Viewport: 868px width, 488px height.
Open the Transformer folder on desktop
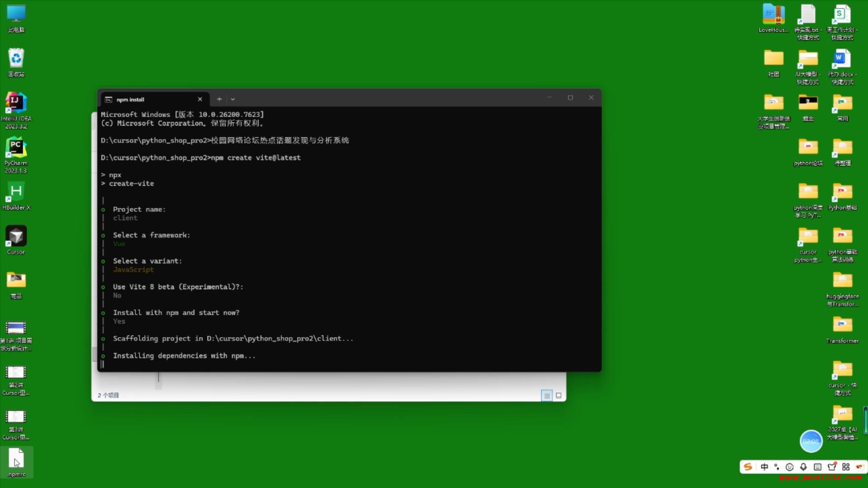click(x=842, y=325)
